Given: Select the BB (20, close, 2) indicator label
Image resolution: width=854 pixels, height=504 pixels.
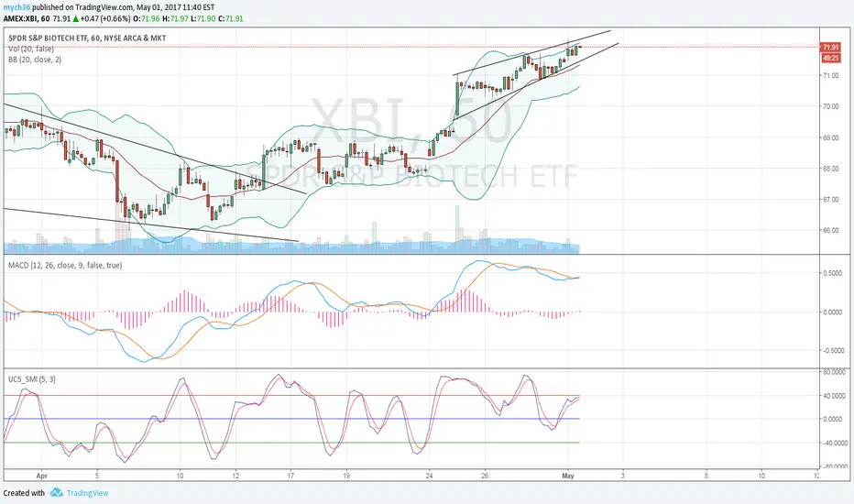Looking at the screenshot, I should click(x=35, y=60).
